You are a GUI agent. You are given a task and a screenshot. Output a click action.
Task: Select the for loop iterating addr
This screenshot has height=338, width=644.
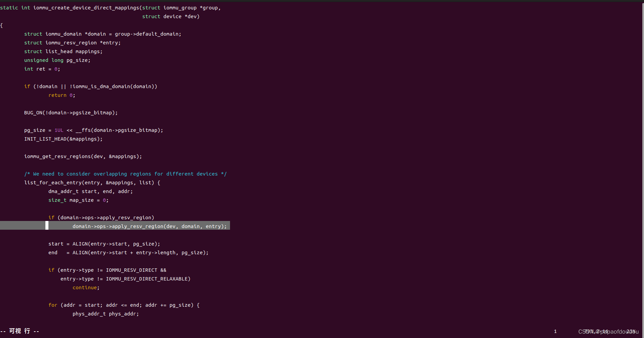(124, 305)
